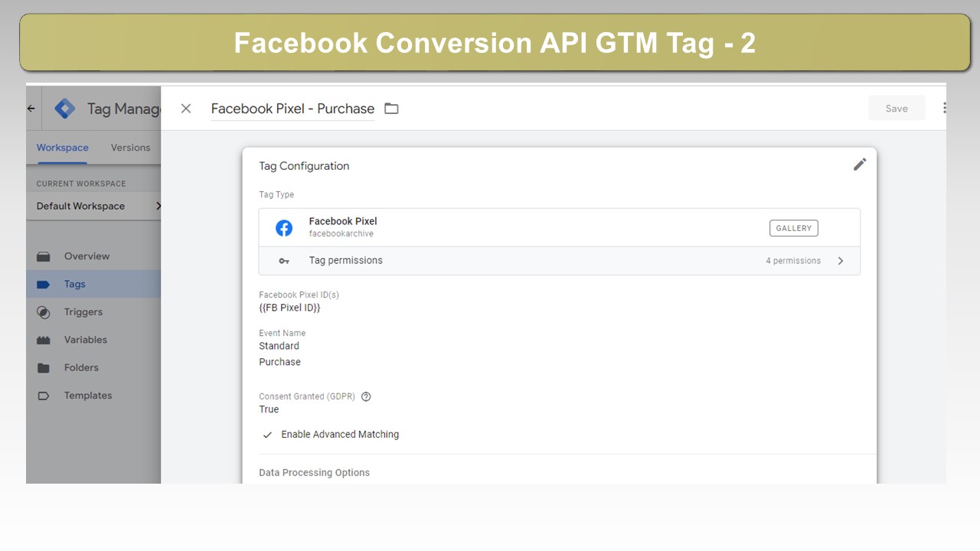Image resolution: width=980 pixels, height=551 pixels.
Task: Click the Tag Manager diamond logo
Action: [65, 109]
